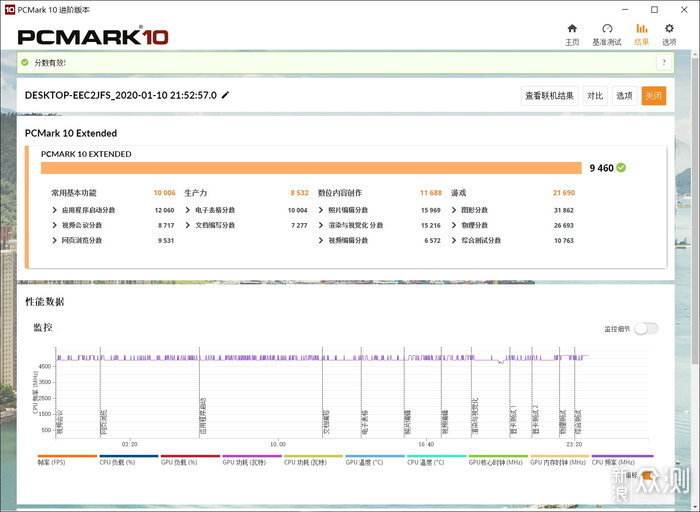
Task: Toggle CPU 频率 (MHz) legend series
Action: click(622, 460)
